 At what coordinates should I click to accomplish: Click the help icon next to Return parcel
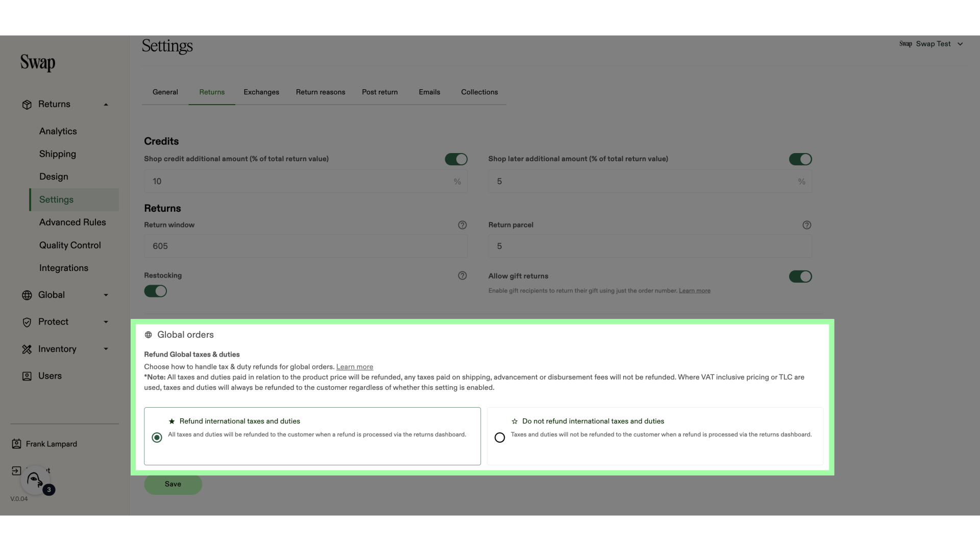[807, 224]
